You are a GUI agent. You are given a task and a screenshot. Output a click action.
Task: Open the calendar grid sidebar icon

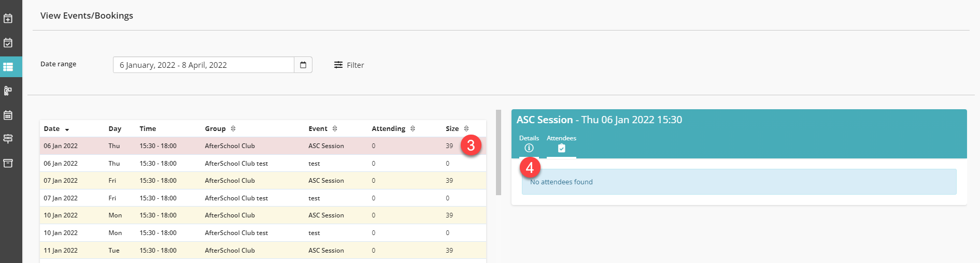(8, 115)
